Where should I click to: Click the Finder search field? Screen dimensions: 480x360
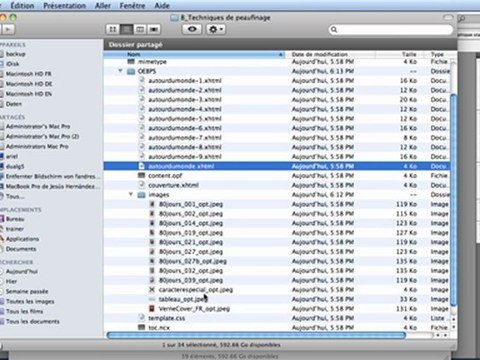click(x=391, y=30)
